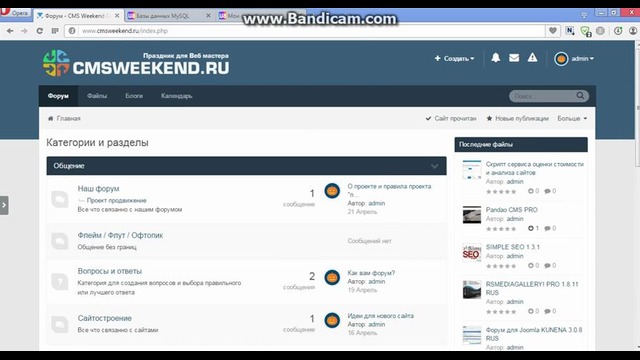Click the avatar beside 'О проекте и правила проекта'
Viewport: 640px width, 360px height.
[332, 191]
